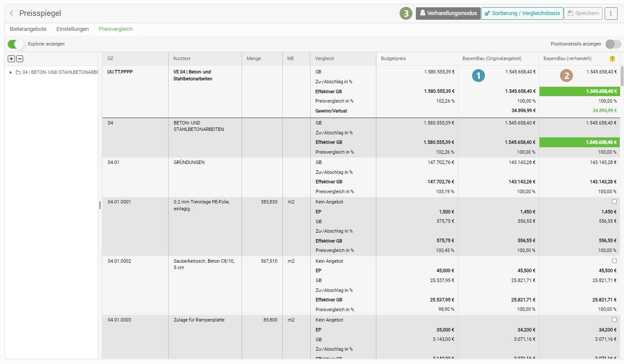This screenshot has width=624, height=364.
Task: Click the yellow badge on BayernBau (verhandelt)
Action: pyautogui.click(x=612, y=58)
